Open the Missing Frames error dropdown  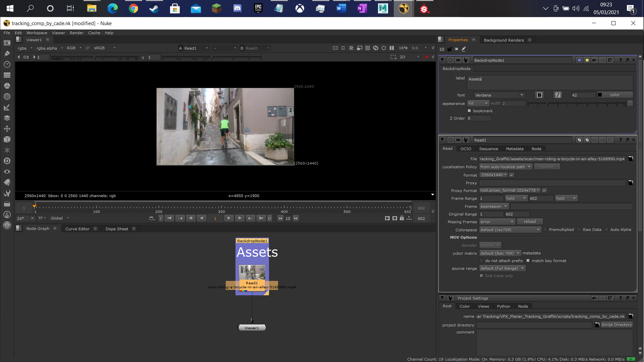point(497,222)
